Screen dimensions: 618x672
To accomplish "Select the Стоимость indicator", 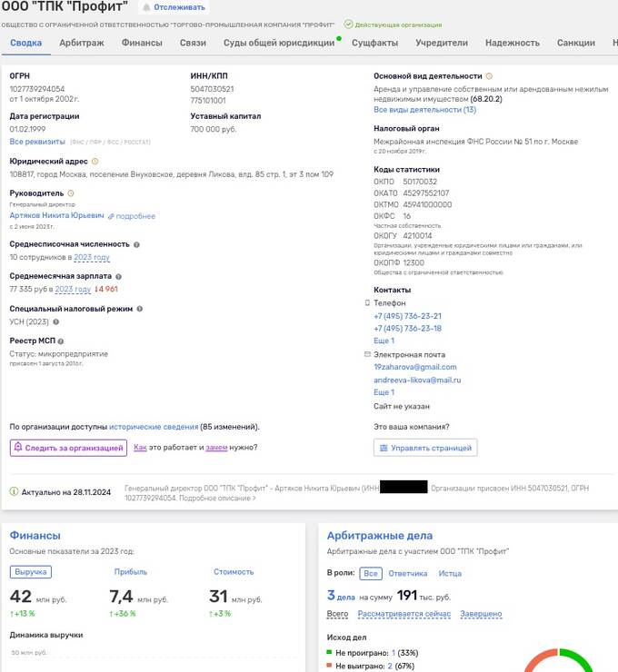I will (234, 572).
